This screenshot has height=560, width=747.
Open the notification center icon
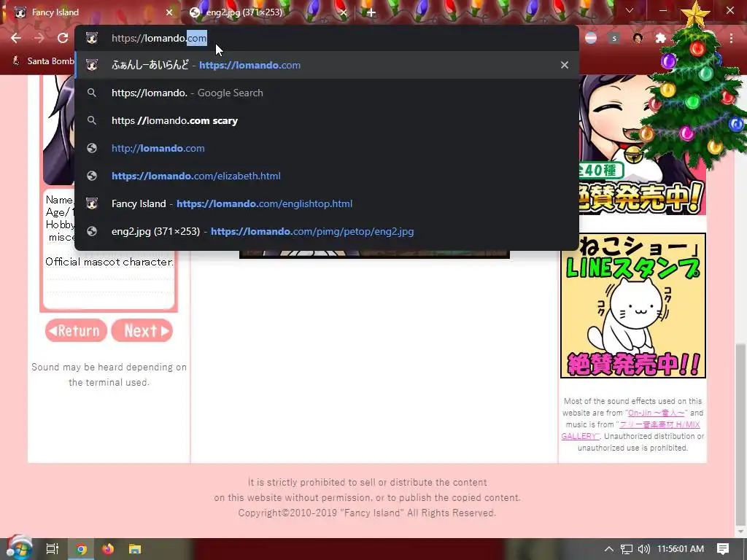click(x=723, y=549)
